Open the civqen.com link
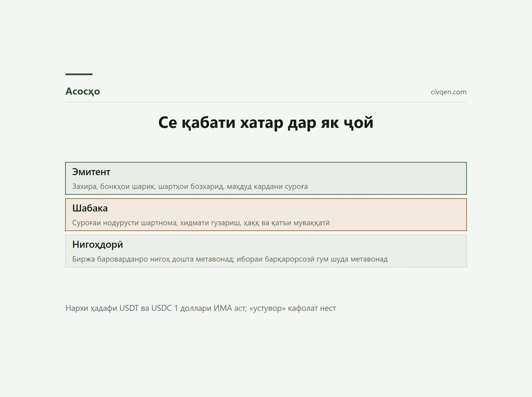 point(448,92)
